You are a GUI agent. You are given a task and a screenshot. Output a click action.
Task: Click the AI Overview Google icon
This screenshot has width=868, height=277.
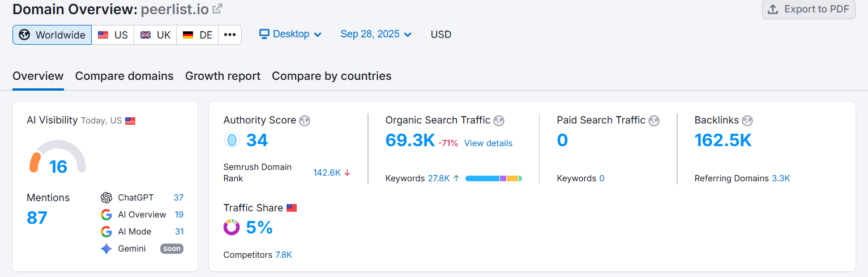click(106, 215)
